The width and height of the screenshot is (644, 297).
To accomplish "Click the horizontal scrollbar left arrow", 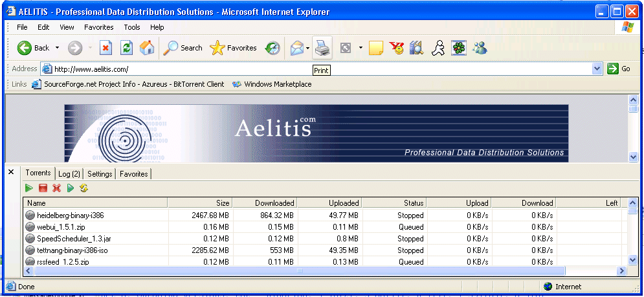I will (28, 270).
